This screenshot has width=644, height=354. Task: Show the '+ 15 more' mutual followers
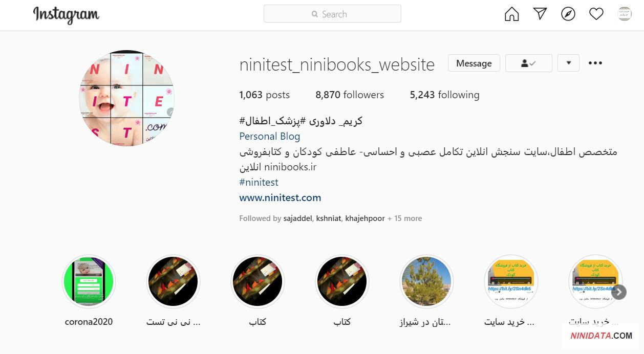coord(404,218)
